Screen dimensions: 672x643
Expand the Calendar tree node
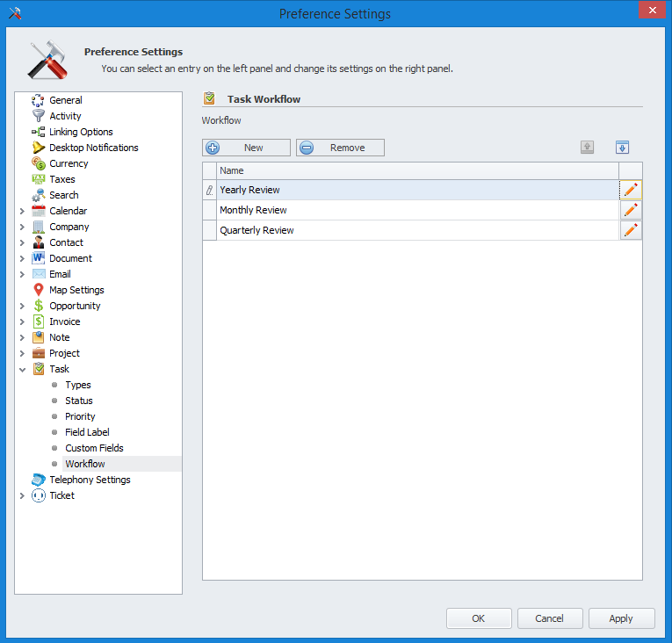(x=22, y=211)
